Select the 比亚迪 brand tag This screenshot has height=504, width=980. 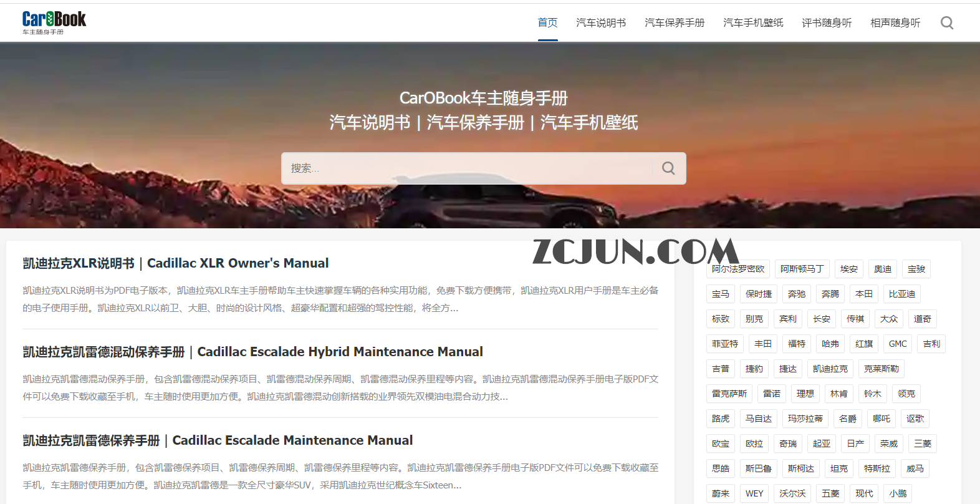point(902,294)
